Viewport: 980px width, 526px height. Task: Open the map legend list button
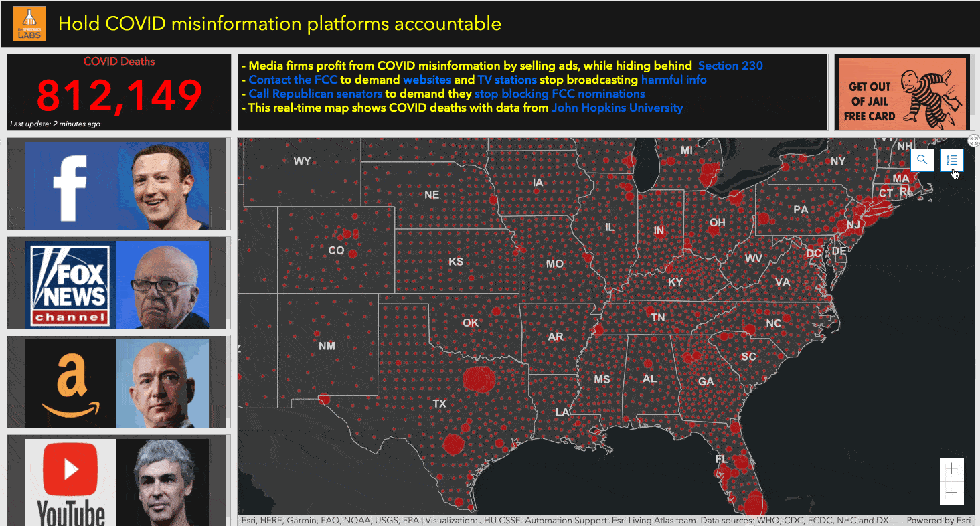point(951,160)
